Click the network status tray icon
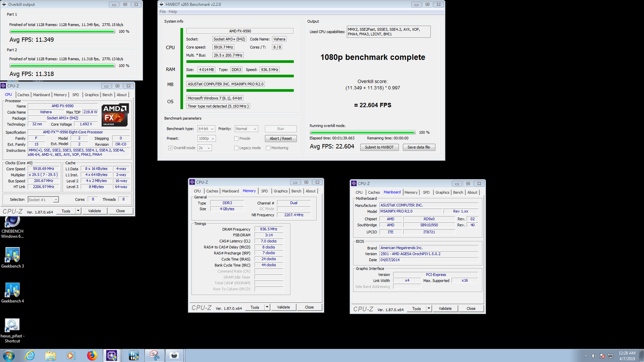The width and height of the screenshot is (644, 362). click(x=610, y=356)
